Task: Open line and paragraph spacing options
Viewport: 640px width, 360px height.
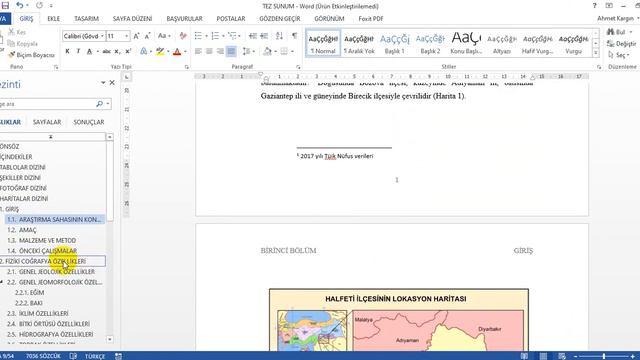Action: 248,51
